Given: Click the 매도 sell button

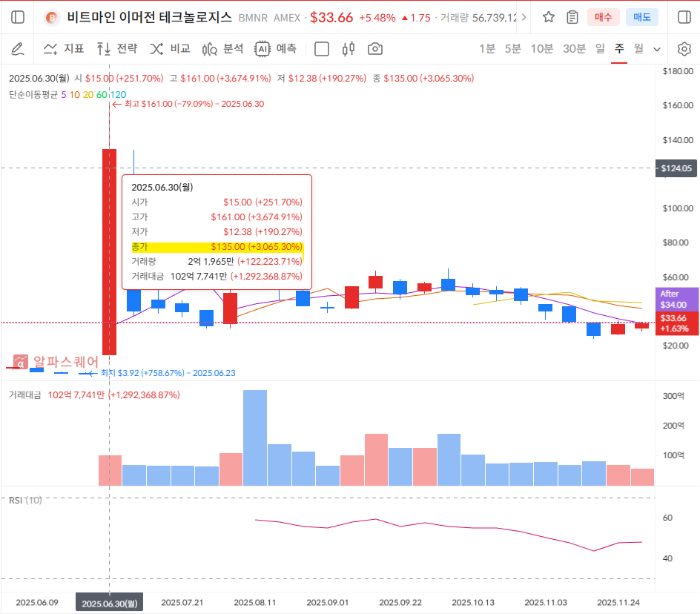Looking at the screenshot, I should coord(641,17).
